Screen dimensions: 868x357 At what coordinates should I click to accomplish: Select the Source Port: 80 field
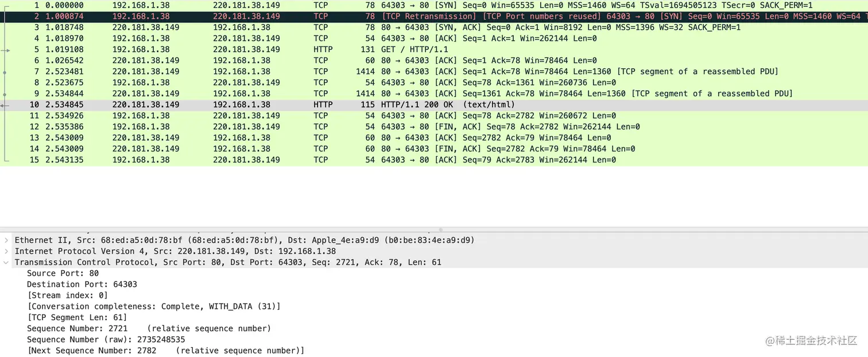63,273
